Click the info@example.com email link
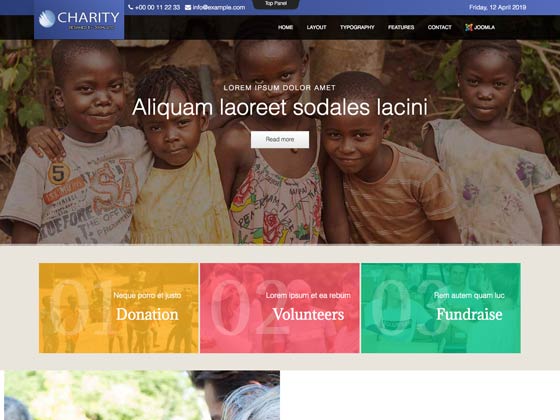The image size is (560, 420). coord(219,8)
